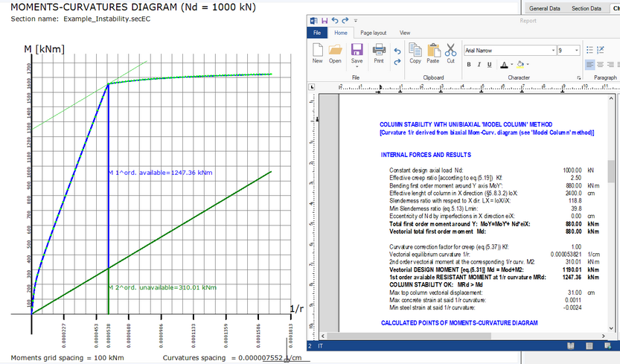
Task: Click the 1190.01 design moment value
Action: click(572, 269)
